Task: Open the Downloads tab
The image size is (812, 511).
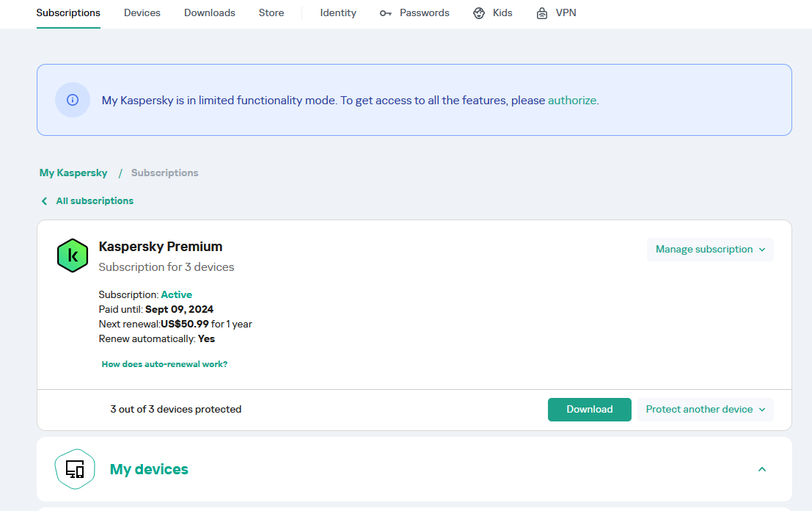Action: point(210,13)
